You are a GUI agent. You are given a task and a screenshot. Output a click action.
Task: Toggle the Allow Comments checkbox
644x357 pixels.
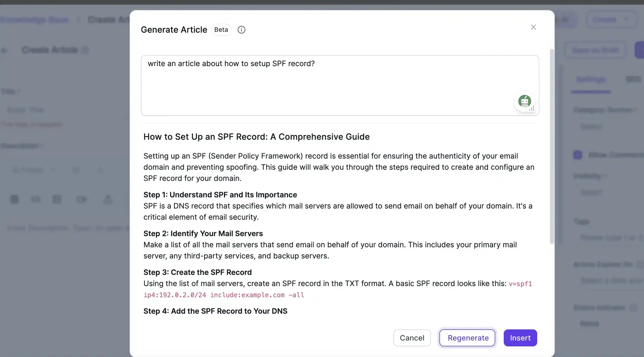click(578, 155)
